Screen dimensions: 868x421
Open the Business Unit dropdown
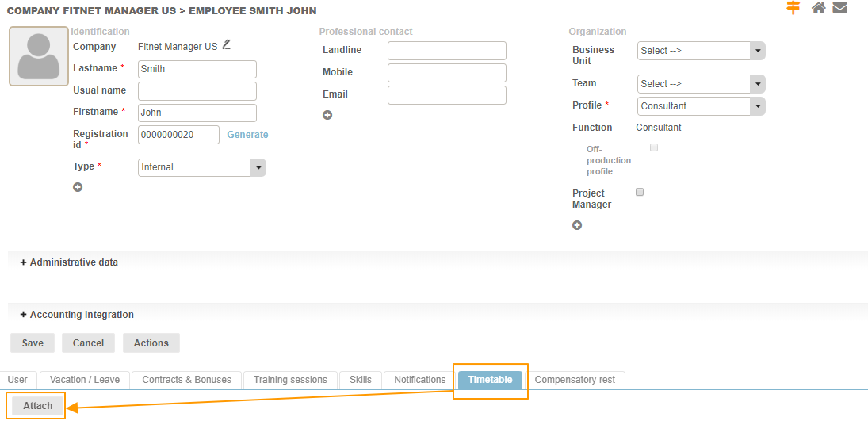701,51
